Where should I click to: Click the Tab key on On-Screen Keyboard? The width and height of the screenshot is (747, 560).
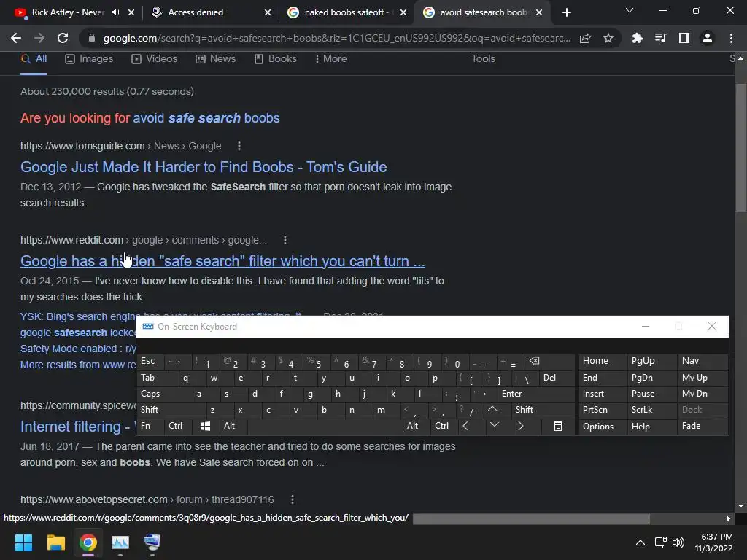click(158, 378)
